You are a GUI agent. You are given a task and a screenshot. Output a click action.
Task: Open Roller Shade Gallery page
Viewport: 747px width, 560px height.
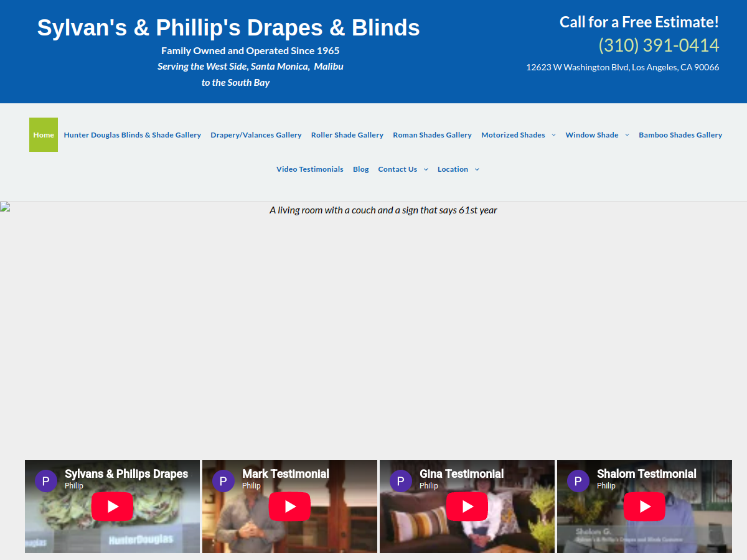click(347, 135)
